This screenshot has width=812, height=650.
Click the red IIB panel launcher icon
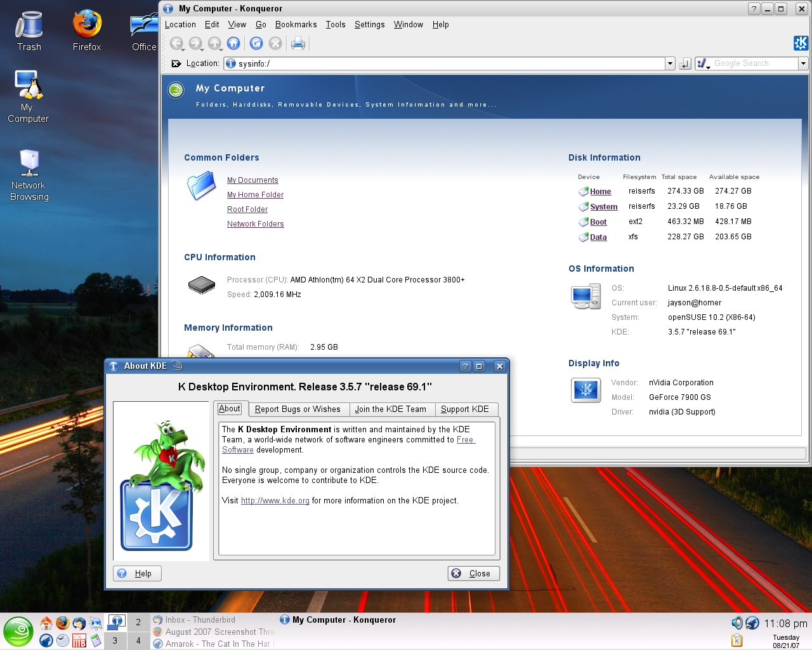tap(79, 640)
